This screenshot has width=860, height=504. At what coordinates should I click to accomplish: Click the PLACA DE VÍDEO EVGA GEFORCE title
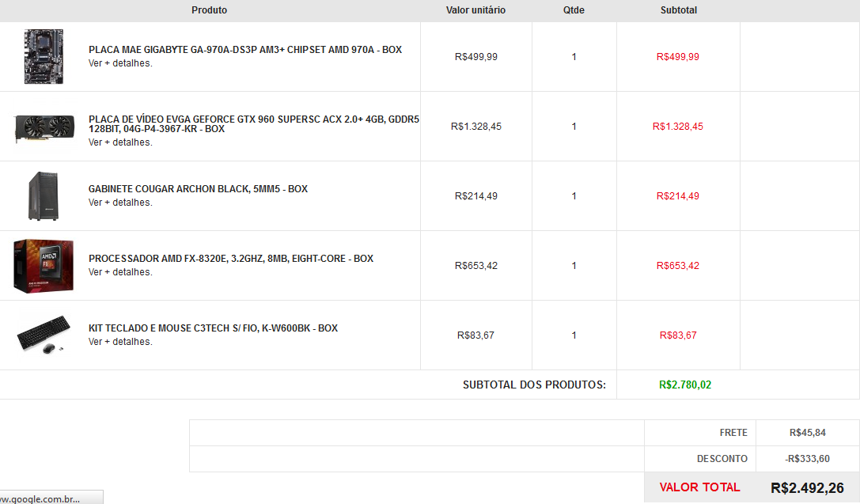(254, 124)
